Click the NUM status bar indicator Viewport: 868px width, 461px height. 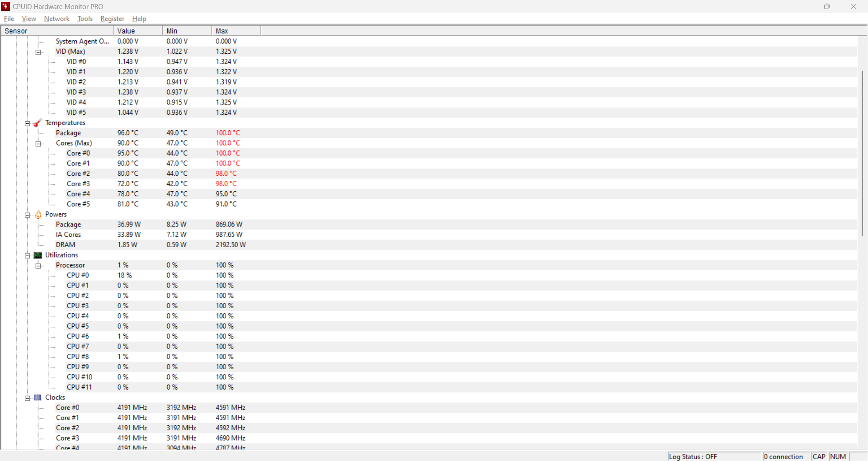pos(838,456)
